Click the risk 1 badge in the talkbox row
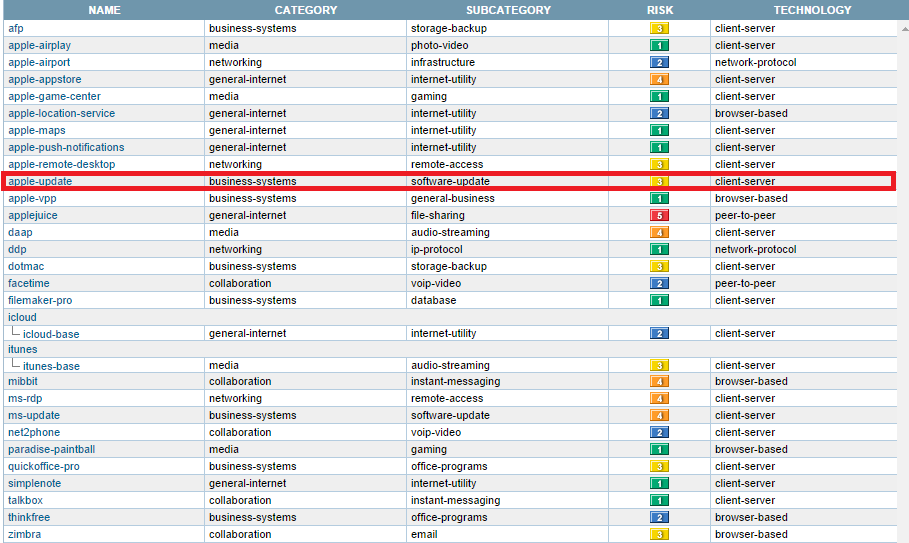This screenshot has width=909, height=543. pos(659,500)
